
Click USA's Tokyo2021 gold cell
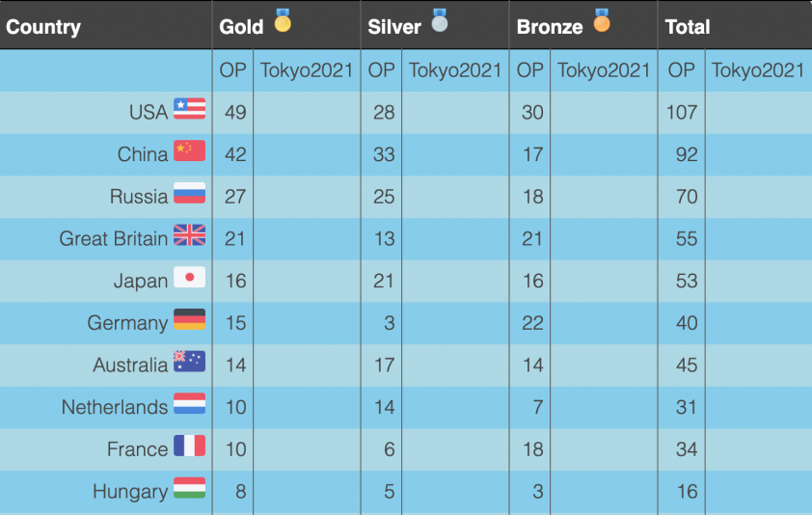click(307, 113)
